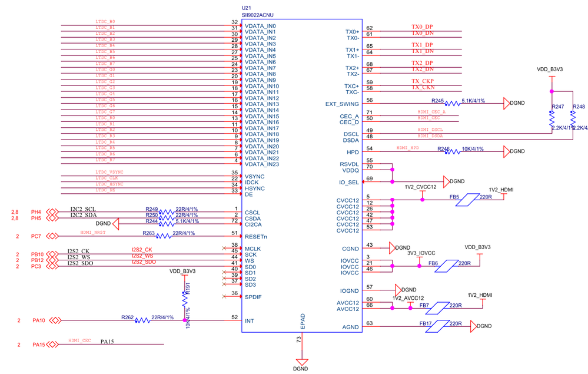
Task: Select the PA15 port connector symbol
Action: 52,345
